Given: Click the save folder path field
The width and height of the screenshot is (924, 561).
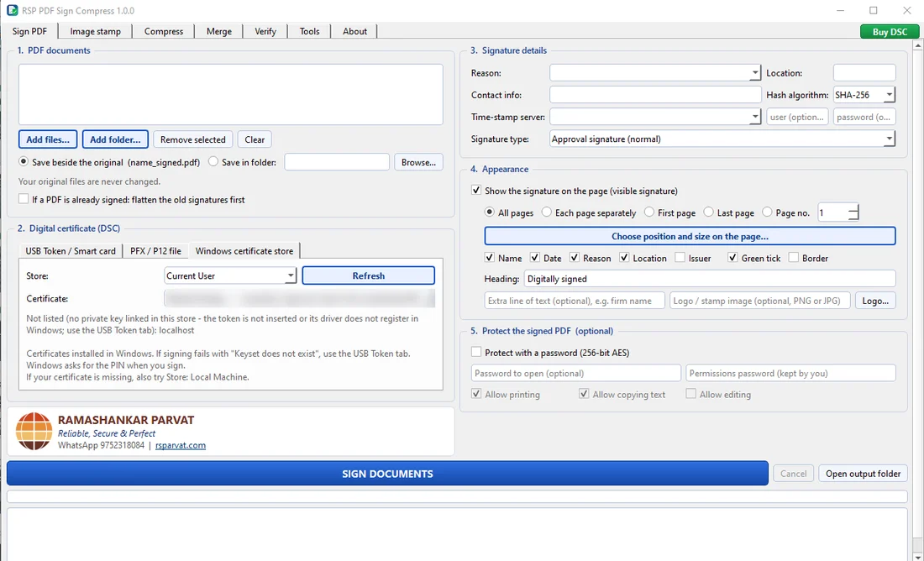Looking at the screenshot, I should (x=337, y=162).
